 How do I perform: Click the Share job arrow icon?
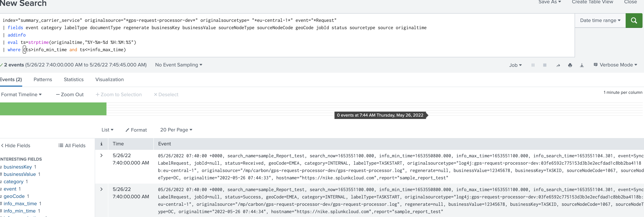coord(558,65)
